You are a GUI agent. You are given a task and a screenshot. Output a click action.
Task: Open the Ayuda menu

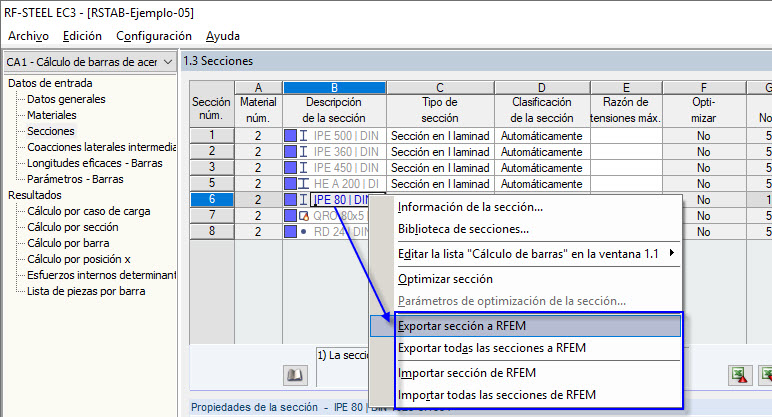click(x=223, y=36)
